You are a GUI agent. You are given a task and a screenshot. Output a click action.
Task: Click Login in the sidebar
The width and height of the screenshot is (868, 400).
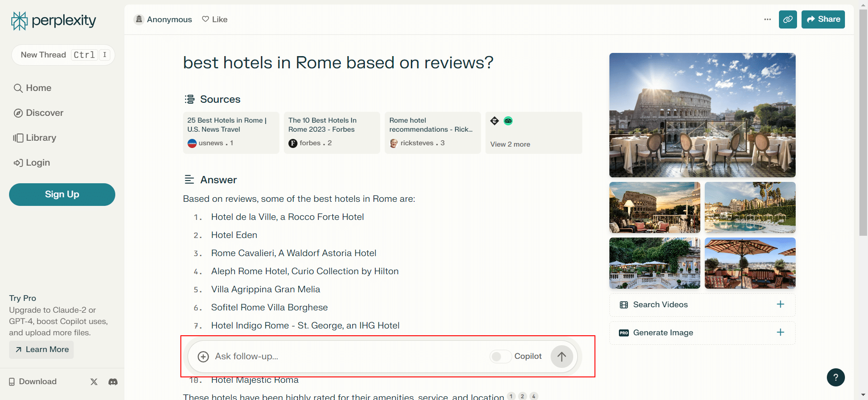[32, 163]
